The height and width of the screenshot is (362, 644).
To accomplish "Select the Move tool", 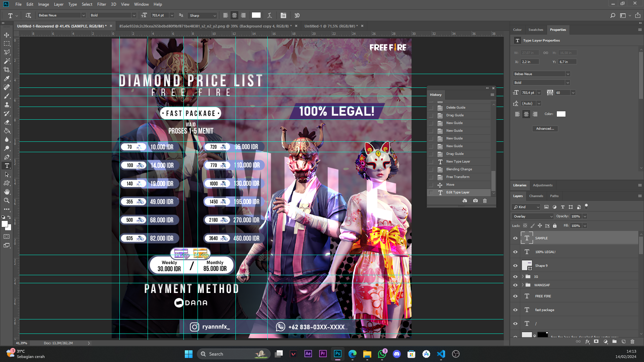I will click(7, 35).
